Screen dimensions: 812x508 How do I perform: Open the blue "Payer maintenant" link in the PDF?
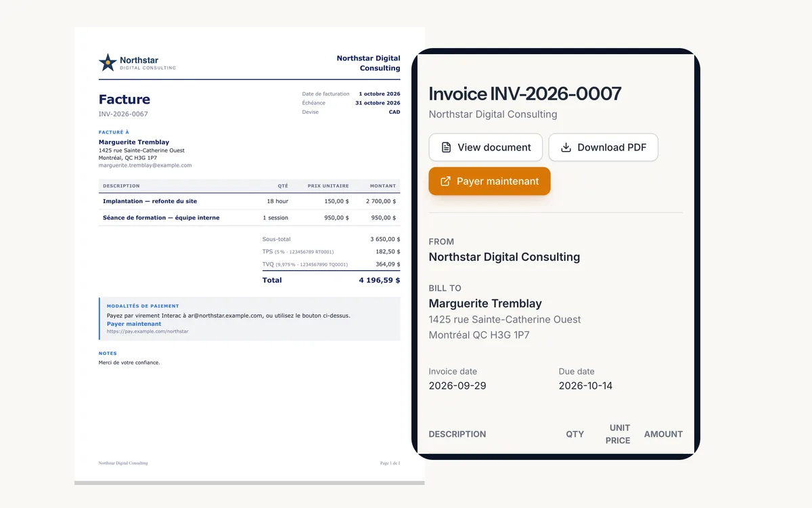click(134, 324)
